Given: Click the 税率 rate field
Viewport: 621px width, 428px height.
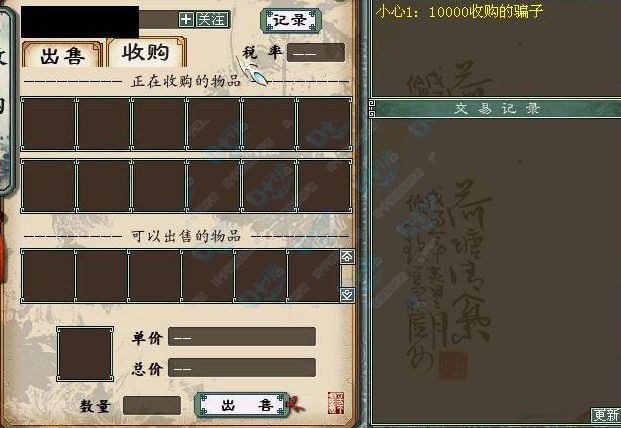Looking at the screenshot, I should click(x=316, y=53).
